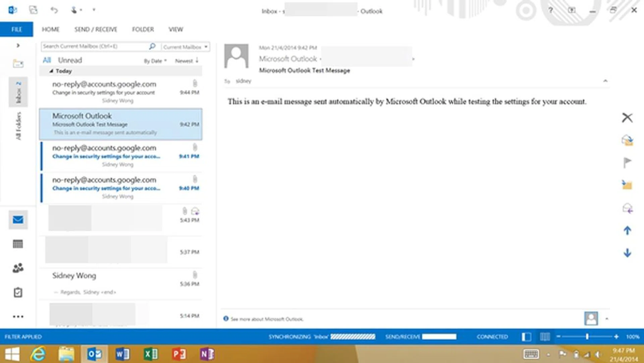Image resolution: width=644 pixels, height=363 pixels.
Task: Switch to Mail view
Action: (x=17, y=220)
